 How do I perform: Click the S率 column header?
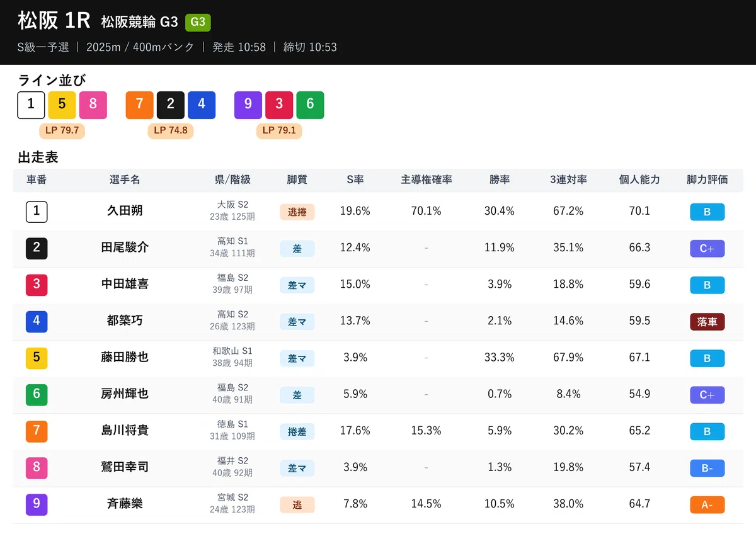coord(355,179)
